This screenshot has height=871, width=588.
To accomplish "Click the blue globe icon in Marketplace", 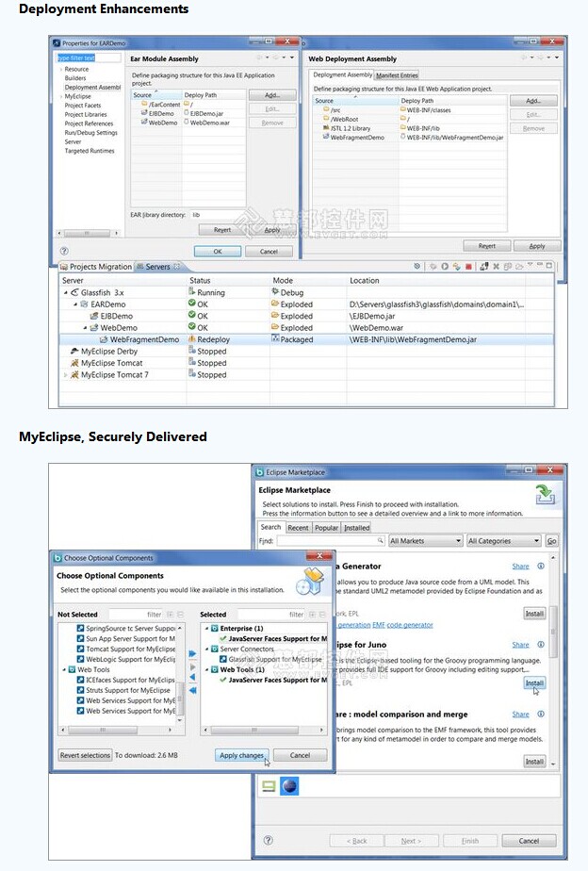I will point(290,786).
